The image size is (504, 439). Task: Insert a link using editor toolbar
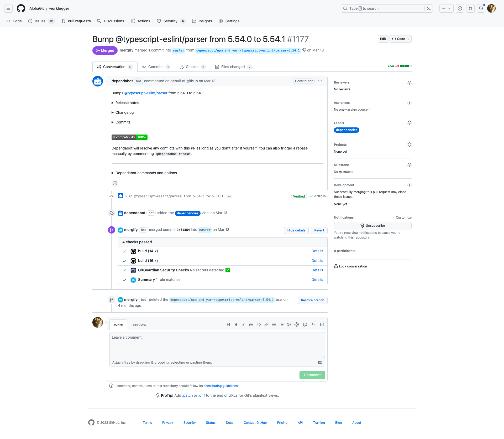pos(266,324)
